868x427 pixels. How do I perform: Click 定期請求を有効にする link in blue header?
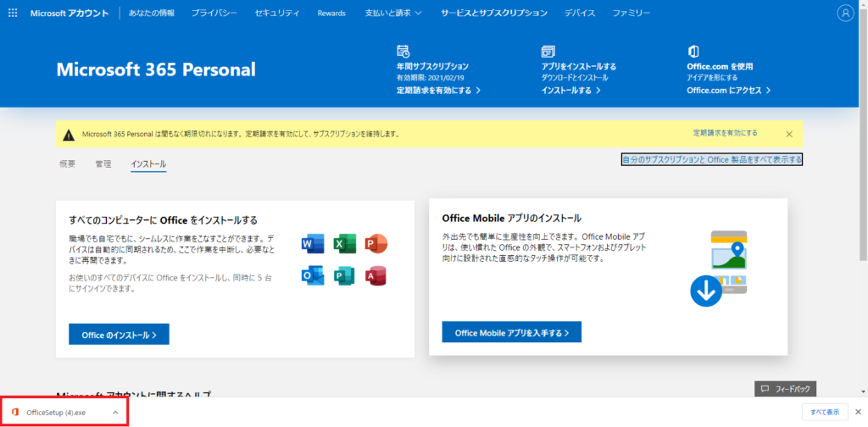[438, 90]
